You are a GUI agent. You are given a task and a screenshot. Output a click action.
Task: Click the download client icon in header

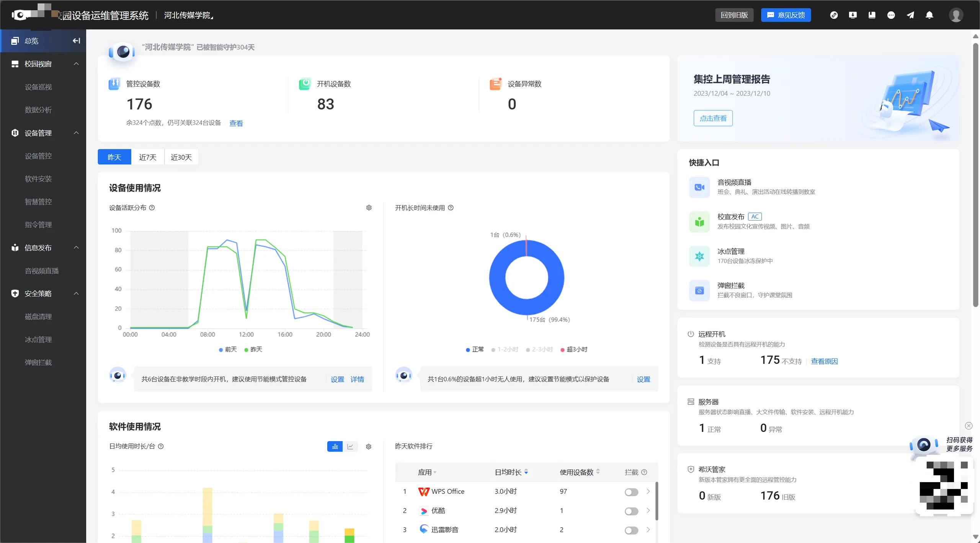(x=853, y=15)
